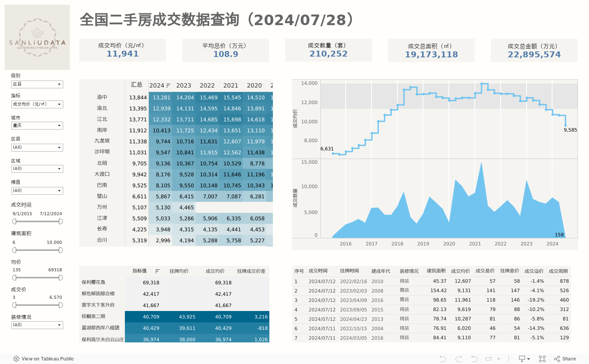
Task: Click the Tableau logo icon at bottom left
Action: 16,359
